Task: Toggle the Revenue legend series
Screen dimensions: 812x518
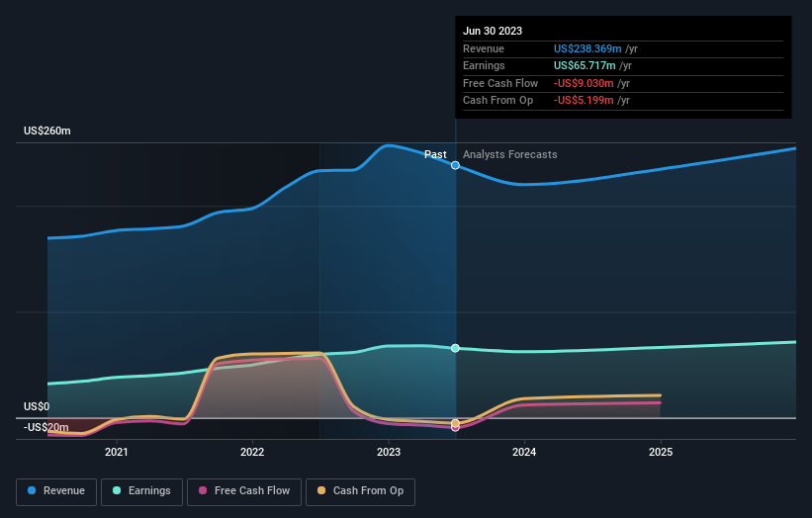Action: click(56, 491)
